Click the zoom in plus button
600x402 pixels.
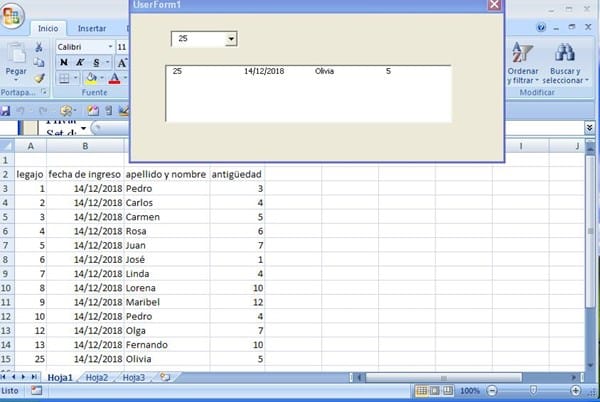pyautogui.click(x=576, y=391)
